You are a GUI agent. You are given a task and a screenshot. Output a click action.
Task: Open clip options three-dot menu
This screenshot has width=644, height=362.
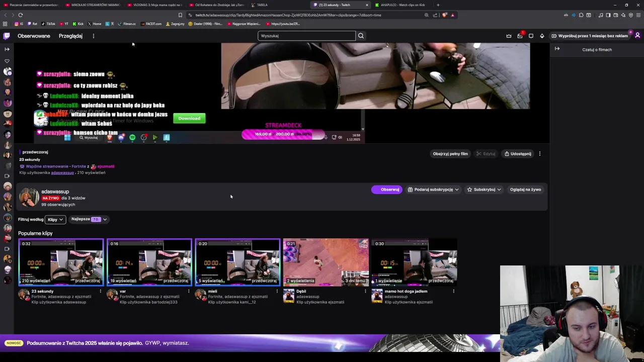pyautogui.click(x=539, y=154)
